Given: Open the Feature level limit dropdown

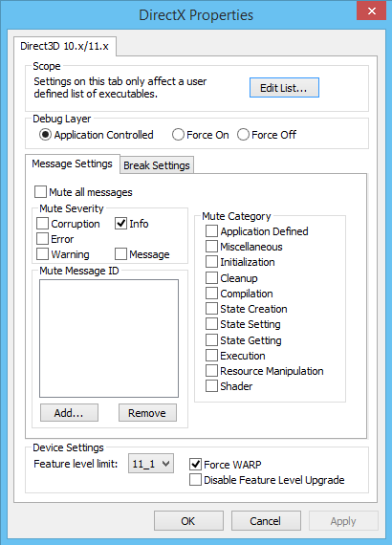Looking at the screenshot, I should [151, 464].
